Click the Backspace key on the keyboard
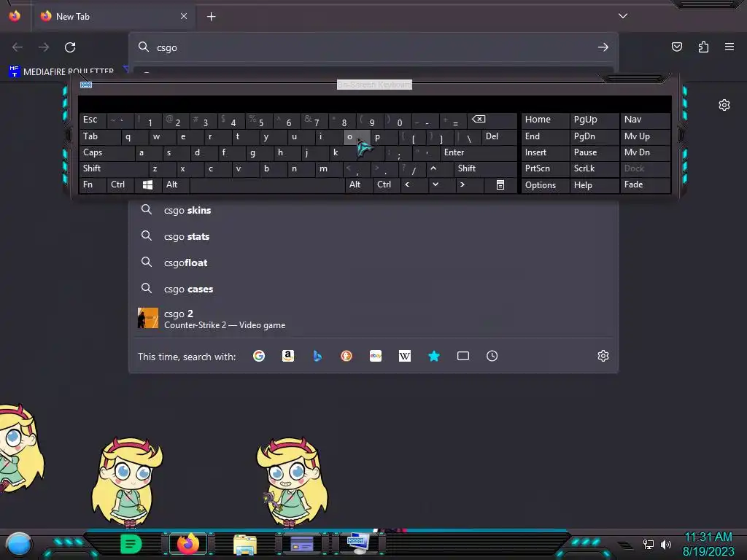Image resolution: width=747 pixels, height=560 pixels. [x=492, y=120]
